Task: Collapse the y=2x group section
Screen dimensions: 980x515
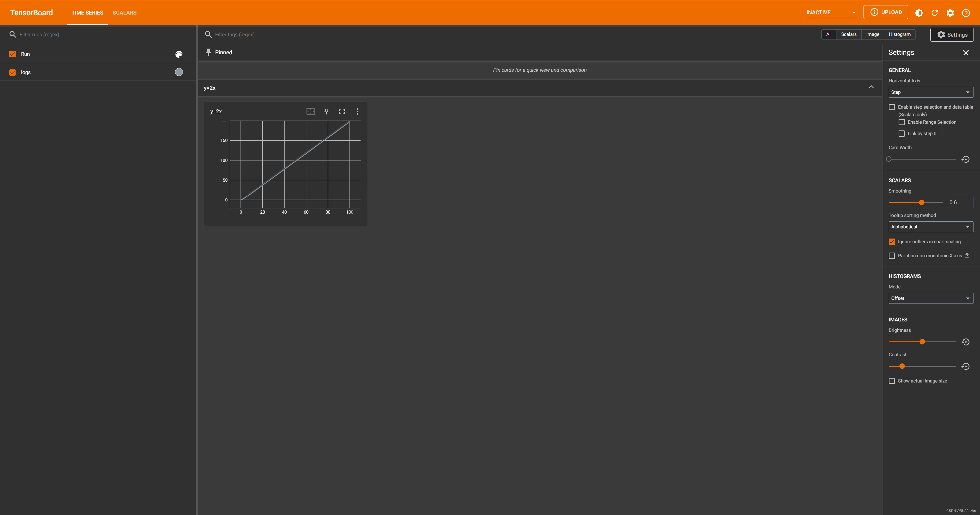Action: click(x=871, y=87)
